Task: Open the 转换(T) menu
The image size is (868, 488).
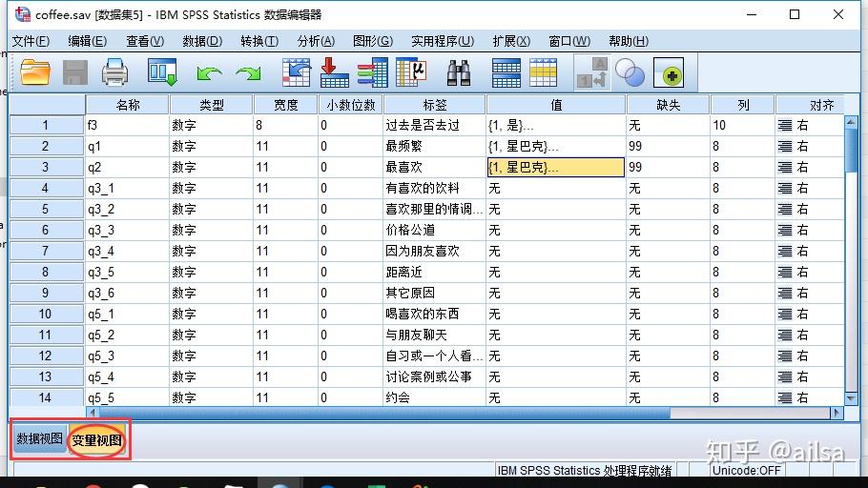Action: (x=259, y=41)
